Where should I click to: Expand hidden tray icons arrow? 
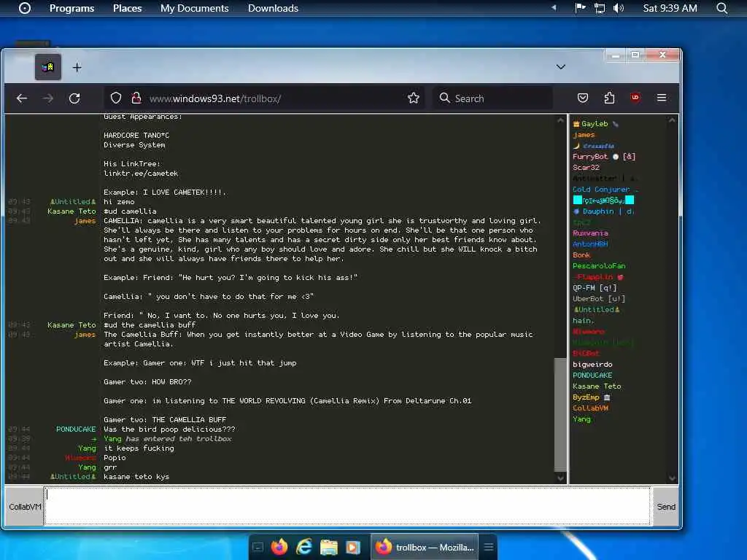554,7
